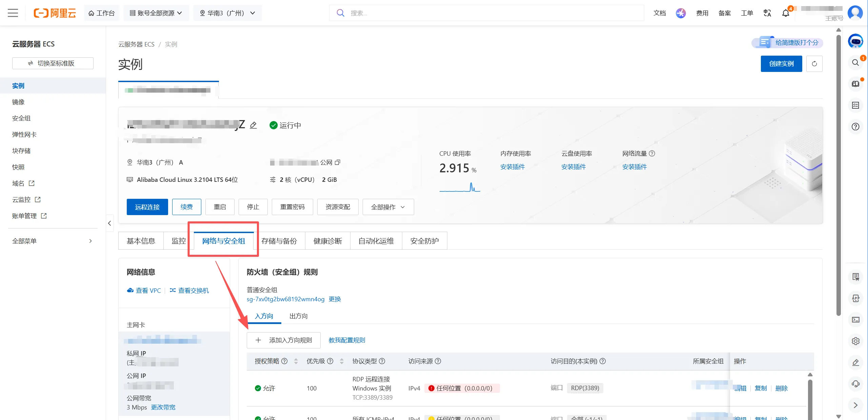Show help for 访问来源 column
868x420 pixels.
438,361
